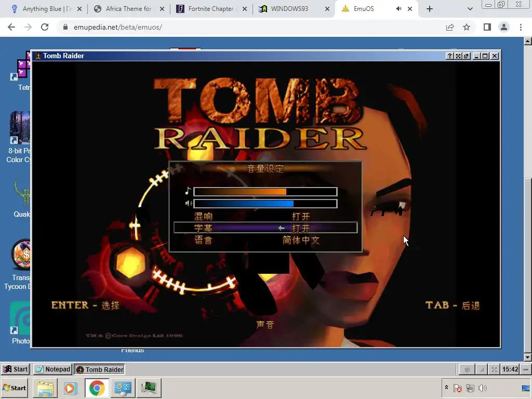Mute the EmuOS tab via speaker icon
This screenshot has height=399, width=532.
click(398, 9)
